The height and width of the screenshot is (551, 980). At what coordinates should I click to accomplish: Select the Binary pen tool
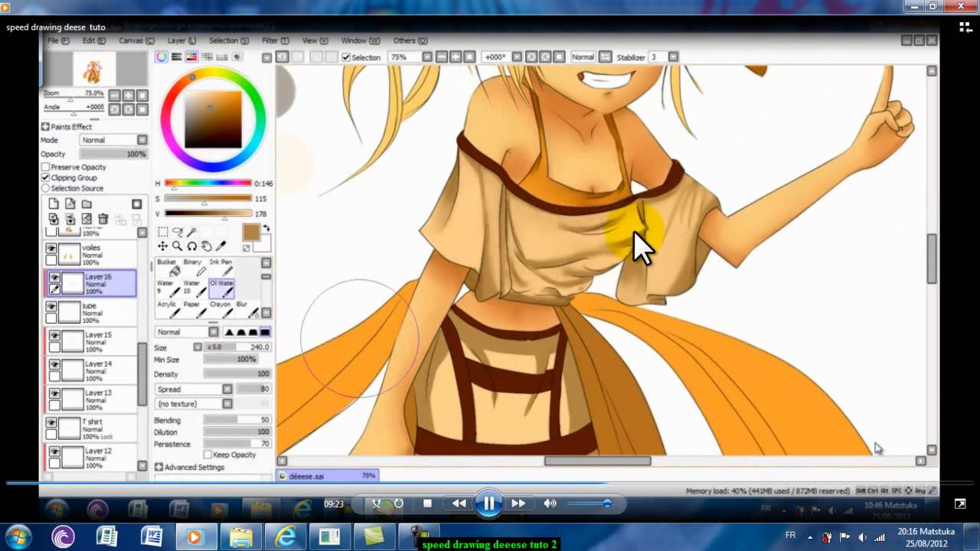click(194, 267)
